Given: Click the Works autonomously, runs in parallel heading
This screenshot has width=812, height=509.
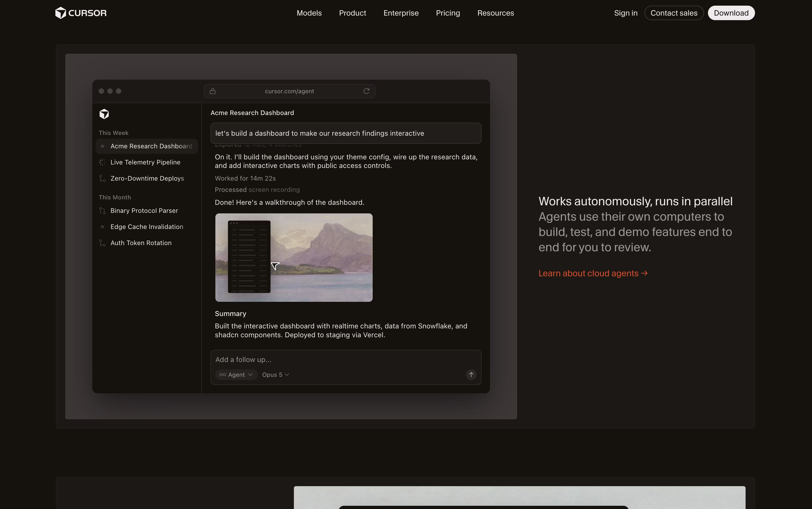Looking at the screenshot, I should point(635,201).
